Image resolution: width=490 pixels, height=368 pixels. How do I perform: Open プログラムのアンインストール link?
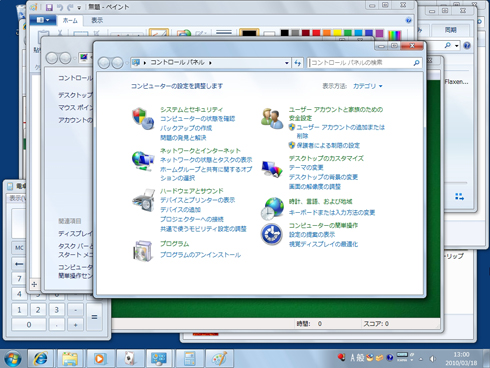(x=200, y=255)
